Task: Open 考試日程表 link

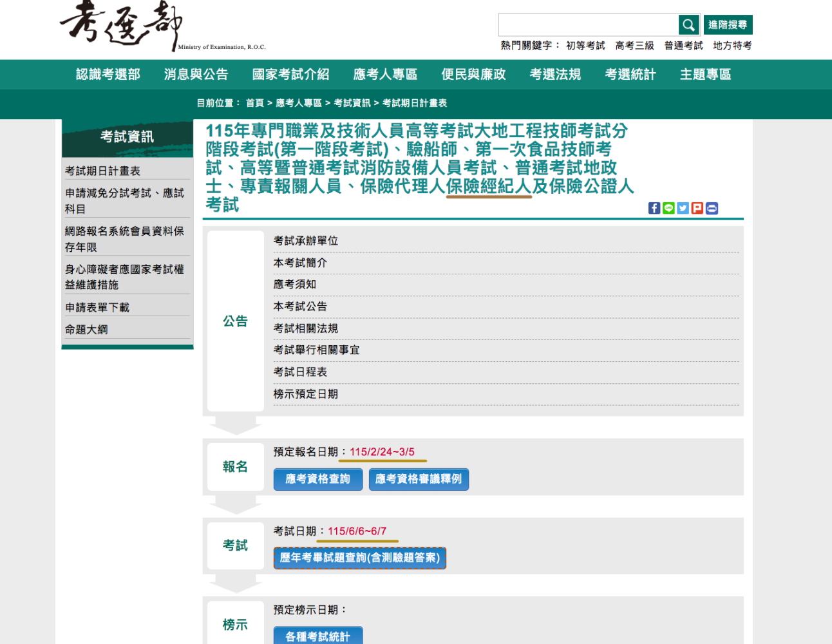Action: (300, 372)
